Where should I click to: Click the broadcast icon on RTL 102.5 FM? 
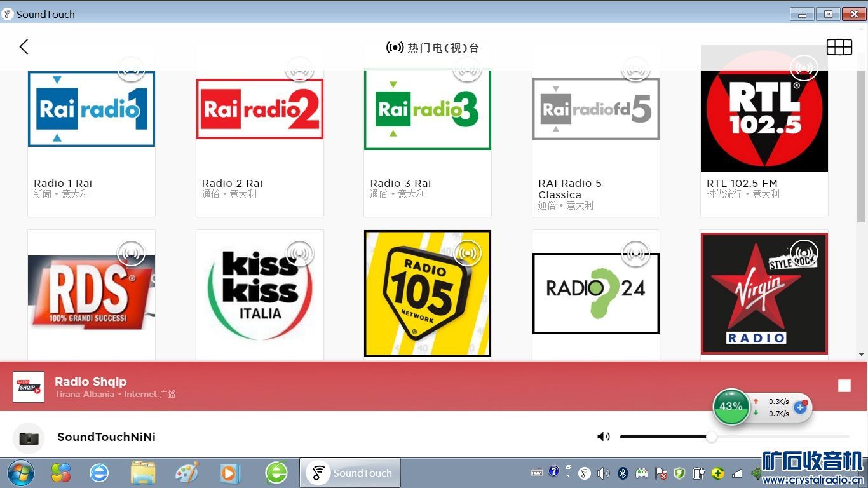[x=804, y=68]
